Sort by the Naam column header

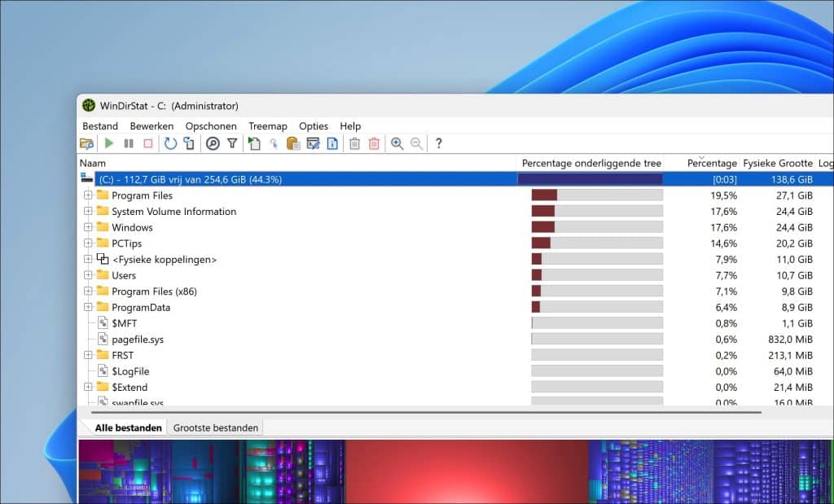296,163
